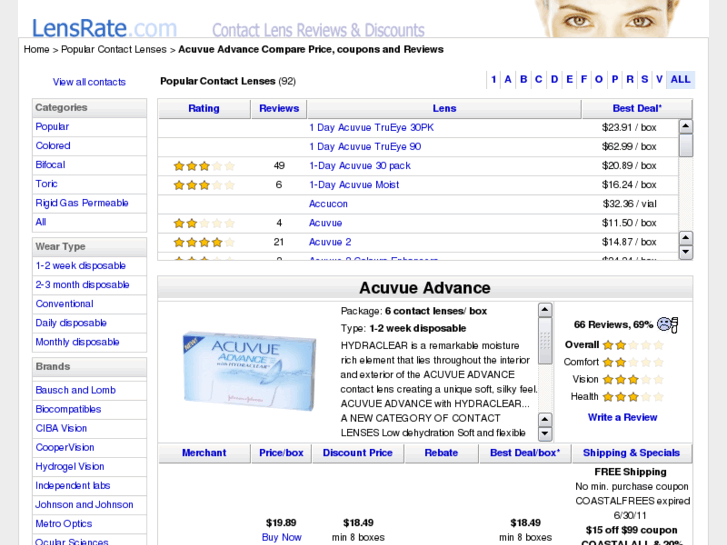Select Conventional wear type

point(64,304)
